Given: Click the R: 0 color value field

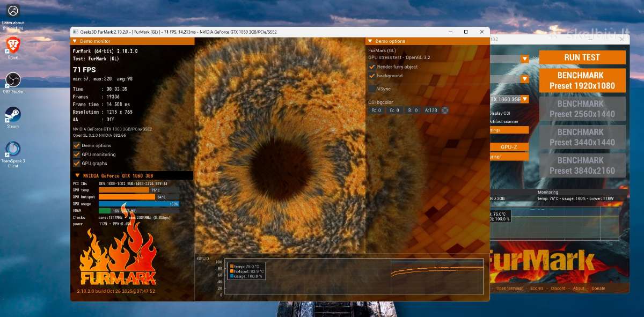Looking at the screenshot, I should [x=376, y=110].
